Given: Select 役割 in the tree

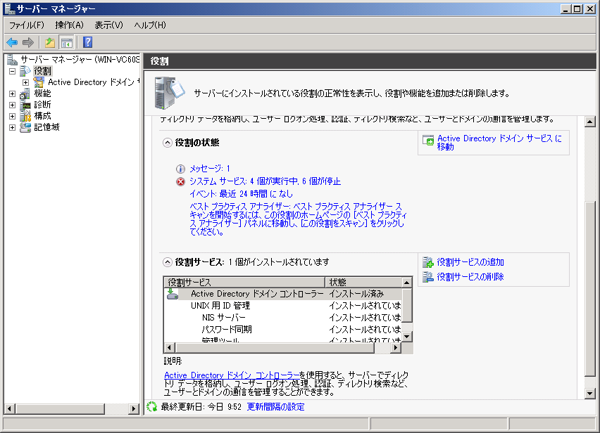Looking at the screenshot, I should click(x=42, y=71).
